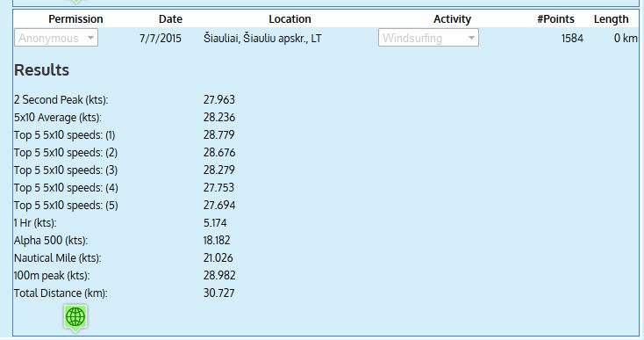
Task: Click the Date column header
Action: coord(170,19)
